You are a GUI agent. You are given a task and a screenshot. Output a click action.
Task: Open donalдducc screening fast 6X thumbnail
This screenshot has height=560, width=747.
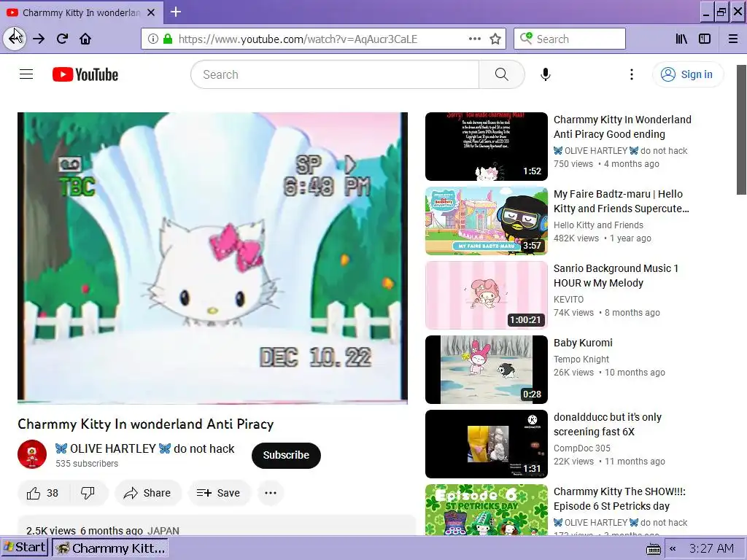[x=487, y=444]
